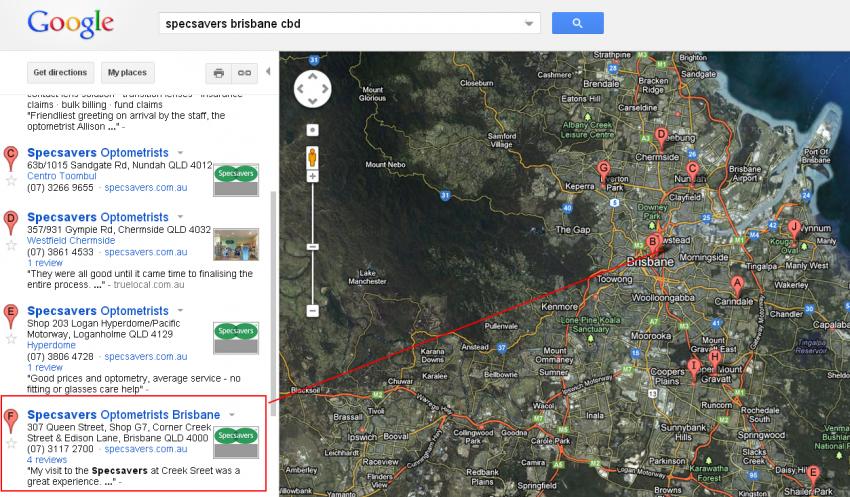Open 4 reviews link
Viewport: 850px width, 497px height.
47,460
